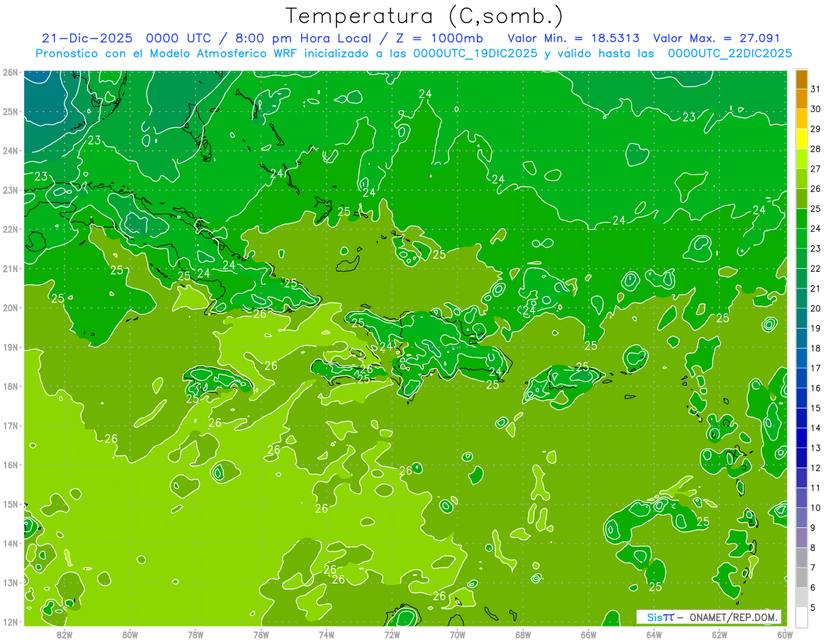Click the "66W" longitude axis label
The width and height of the screenshot is (834, 644).
[589, 634]
